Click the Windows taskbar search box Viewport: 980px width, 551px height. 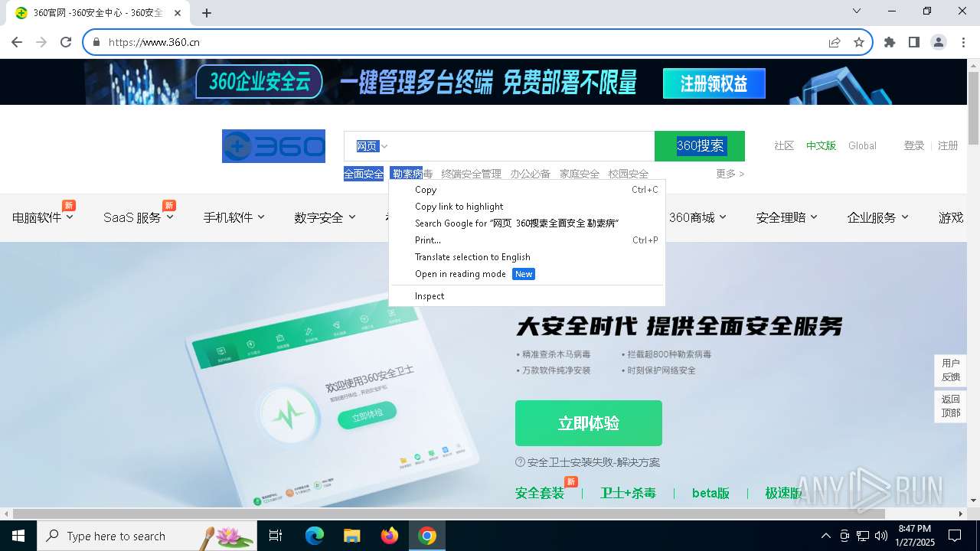tap(147, 536)
